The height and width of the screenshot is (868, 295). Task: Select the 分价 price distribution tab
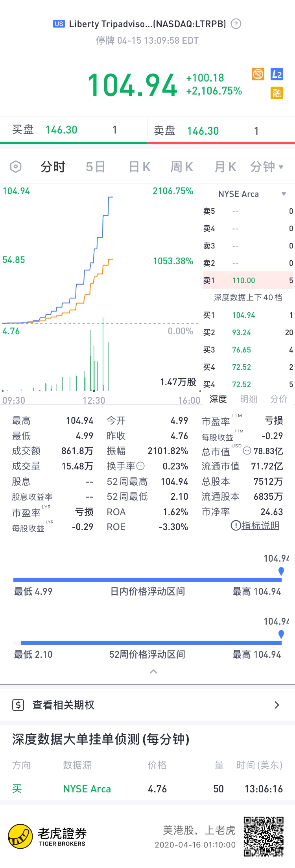pos(279,399)
